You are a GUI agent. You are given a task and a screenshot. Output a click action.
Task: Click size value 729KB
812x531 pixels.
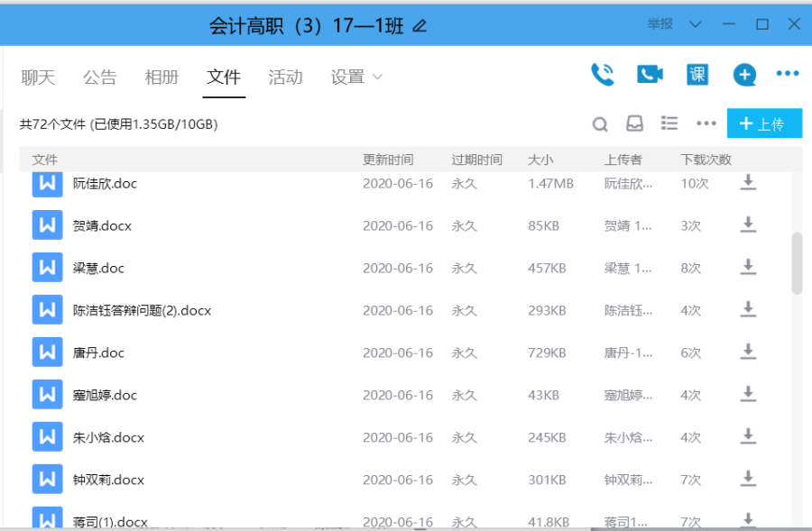(547, 353)
